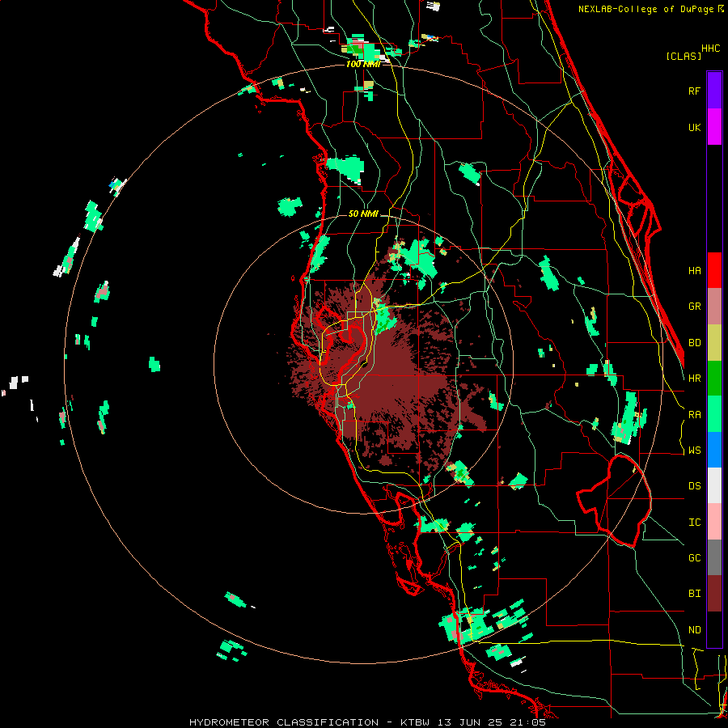
Task: Click the HR legend label
Action: (695, 379)
